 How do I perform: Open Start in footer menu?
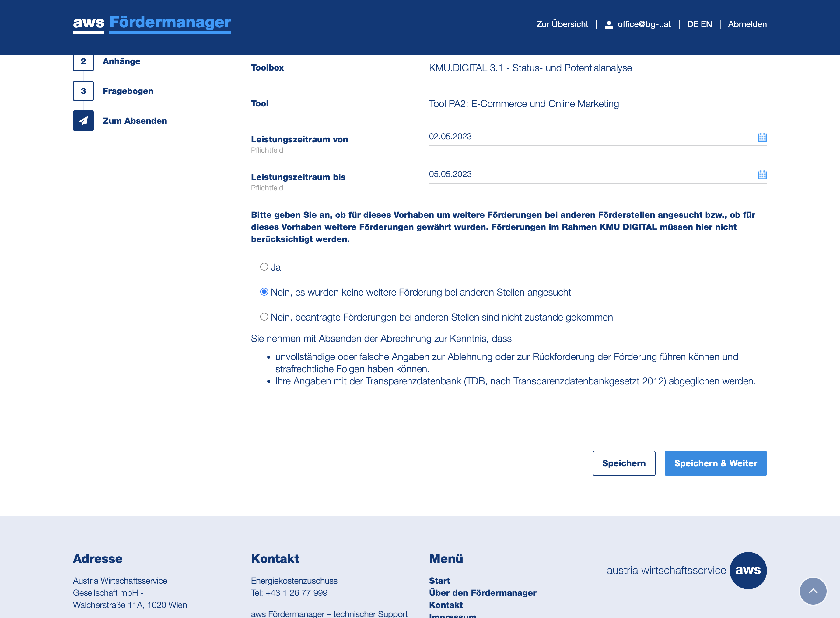click(x=439, y=581)
